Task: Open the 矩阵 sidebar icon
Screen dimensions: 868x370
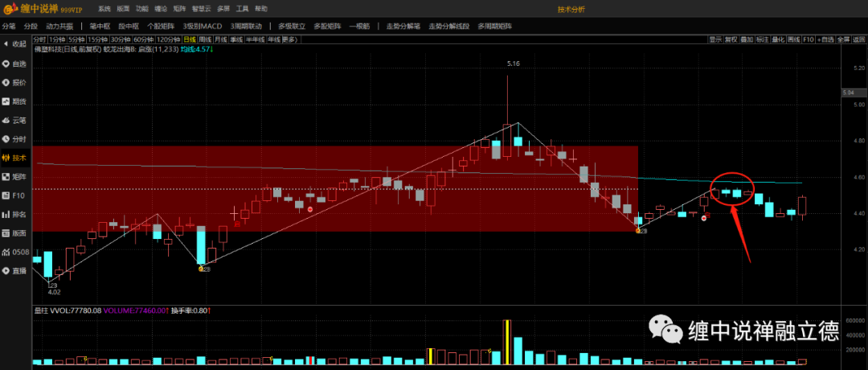Action: pyautogui.click(x=6, y=176)
